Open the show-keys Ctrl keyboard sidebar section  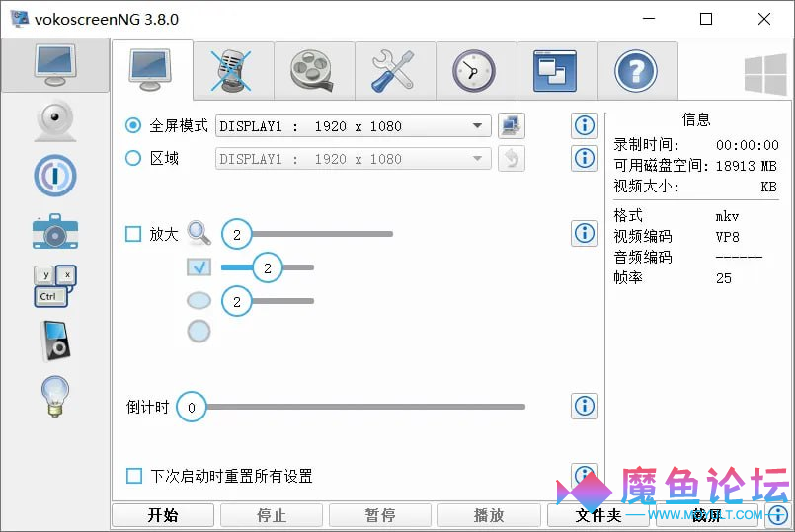55,286
